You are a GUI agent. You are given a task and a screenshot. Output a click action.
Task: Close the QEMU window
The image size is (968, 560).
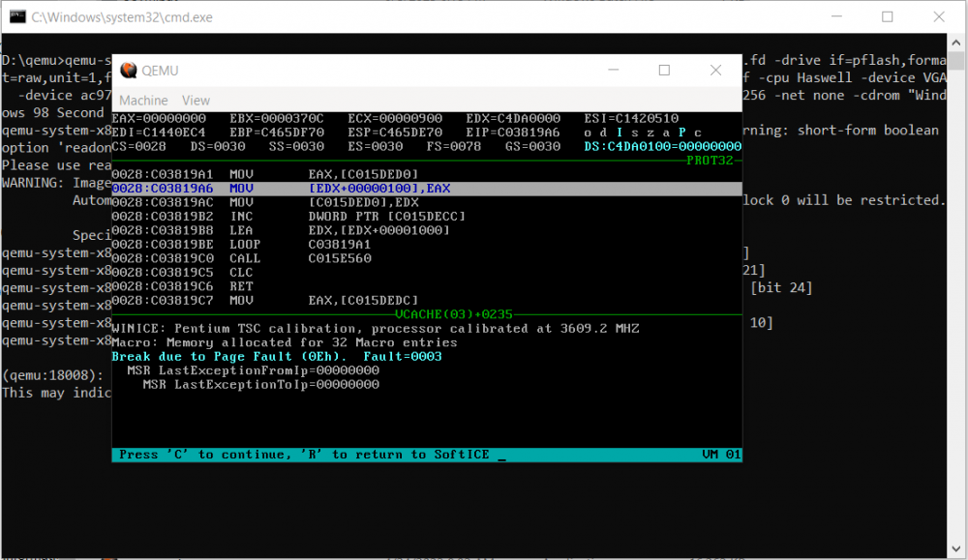(715, 71)
